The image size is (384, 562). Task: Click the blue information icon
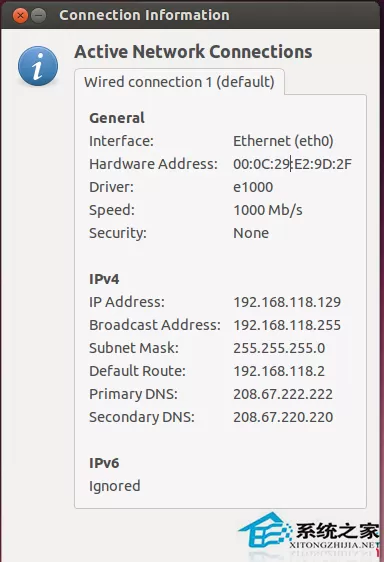pos(38,66)
